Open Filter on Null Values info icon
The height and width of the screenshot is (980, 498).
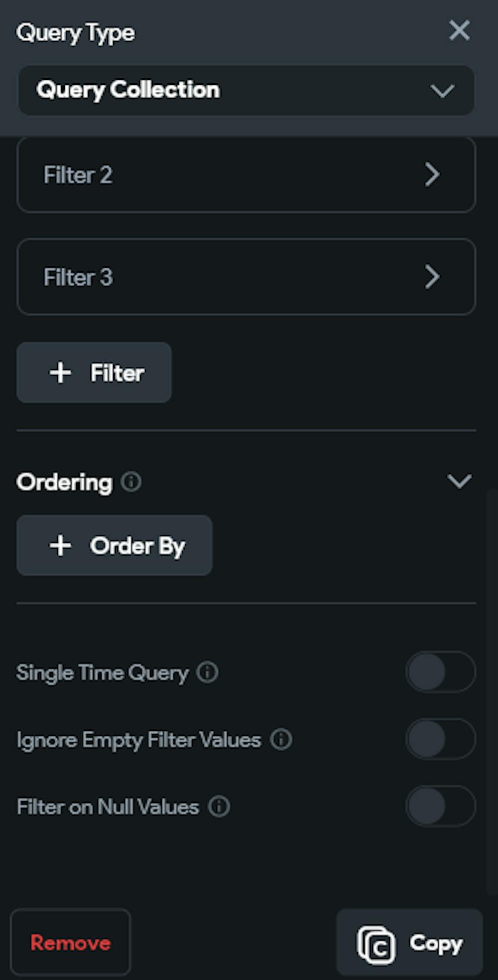click(219, 806)
